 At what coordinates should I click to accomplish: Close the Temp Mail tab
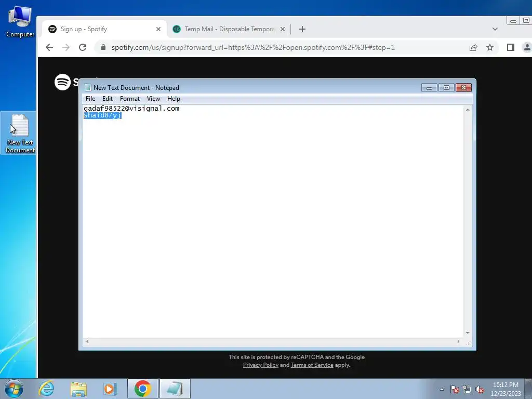(x=282, y=29)
